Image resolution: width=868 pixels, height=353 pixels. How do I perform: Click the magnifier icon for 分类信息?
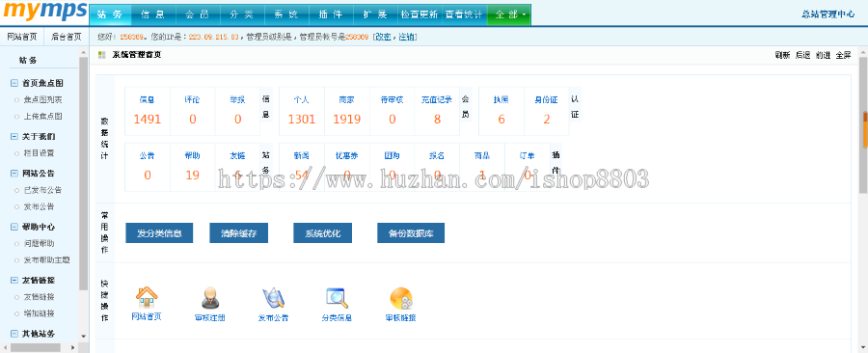(x=337, y=298)
